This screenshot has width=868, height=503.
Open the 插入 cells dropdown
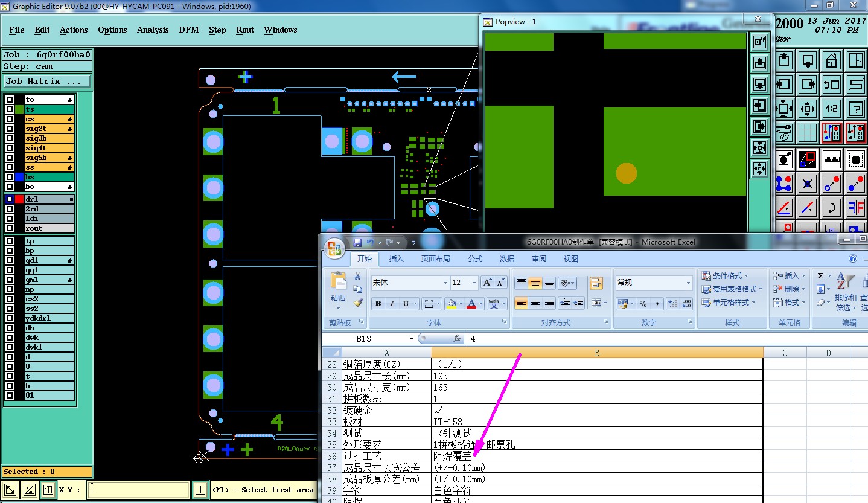point(789,276)
